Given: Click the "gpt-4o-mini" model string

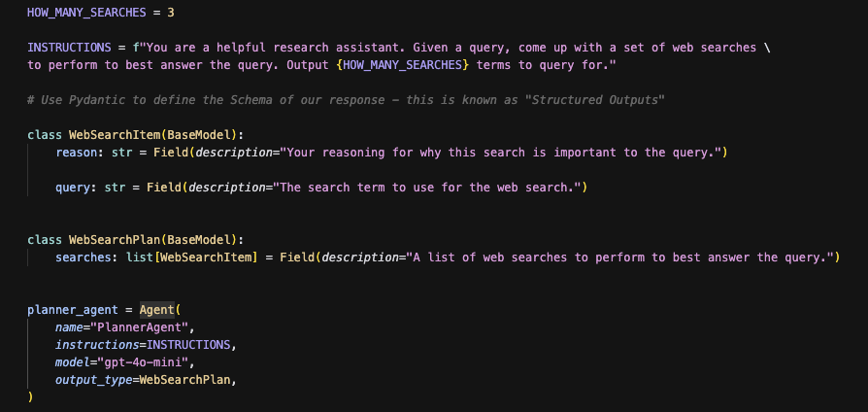Looking at the screenshot, I should [143, 362].
